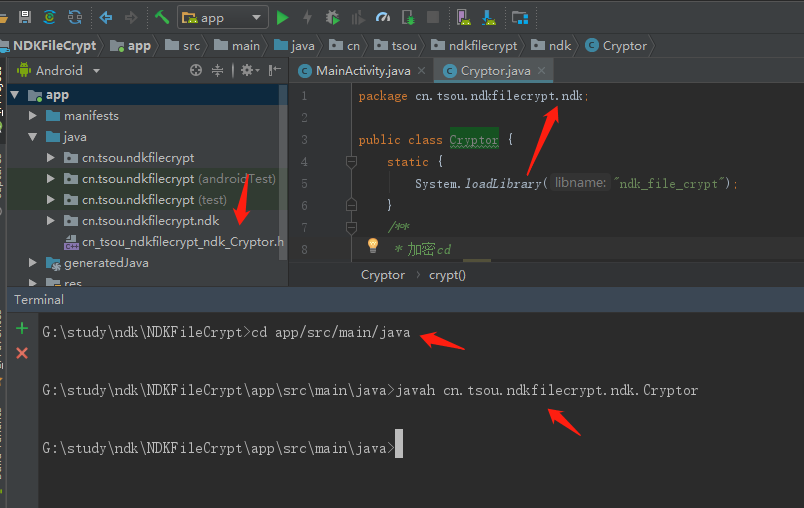Expand cn.tsou.ndkfilecrypt.ndk package

(50, 220)
